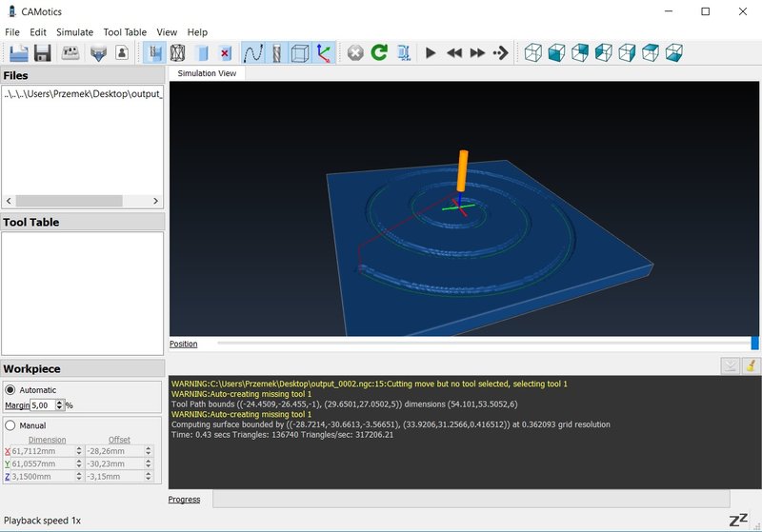
Task: Open the Help menu
Action: [197, 32]
